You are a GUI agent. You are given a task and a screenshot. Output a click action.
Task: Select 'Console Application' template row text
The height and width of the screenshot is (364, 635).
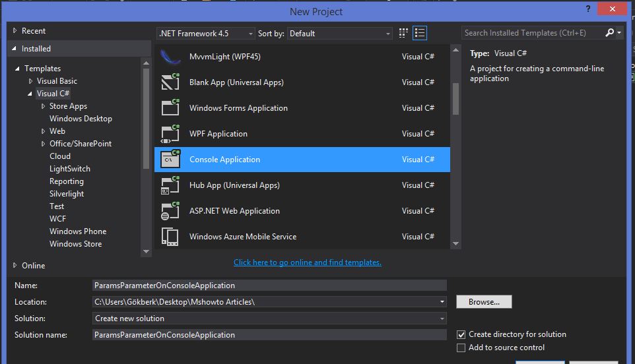click(225, 160)
